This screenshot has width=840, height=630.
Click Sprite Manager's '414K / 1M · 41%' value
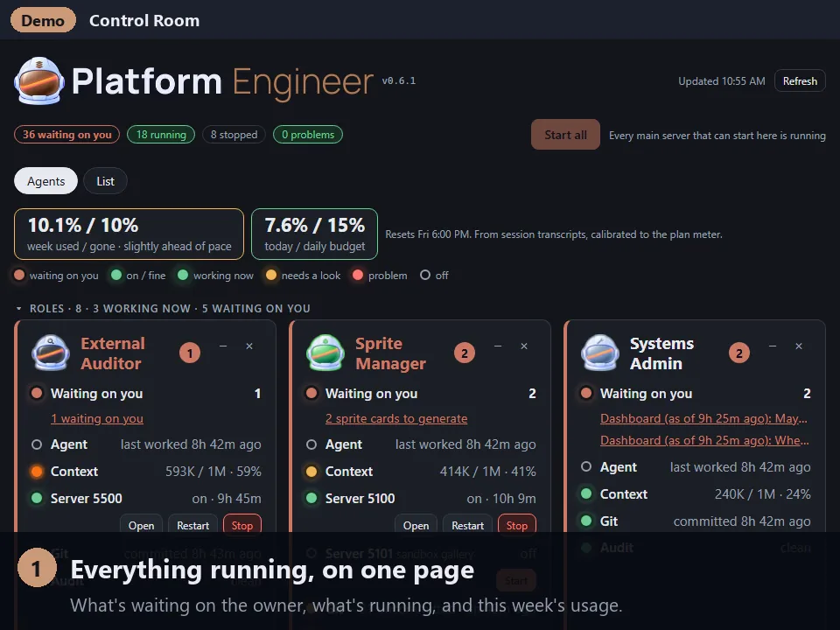tap(488, 472)
